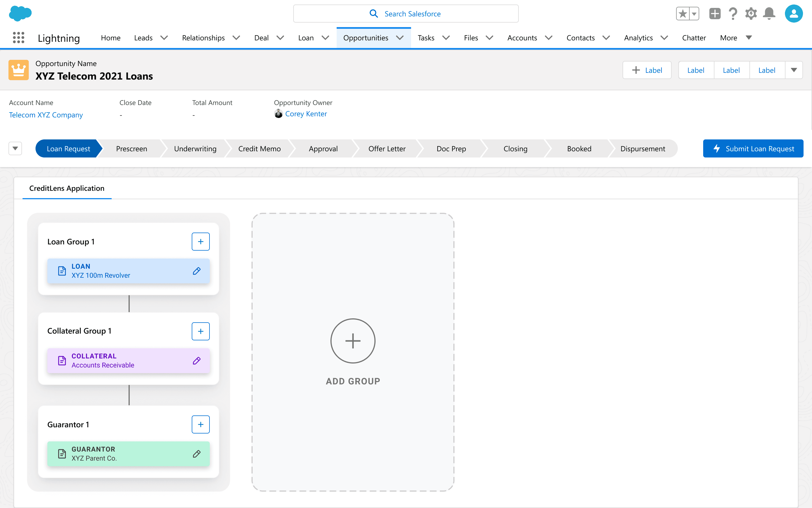Viewport: 812px width, 508px height.
Task: Open the Leads tab
Action: click(x=143, y=38)
